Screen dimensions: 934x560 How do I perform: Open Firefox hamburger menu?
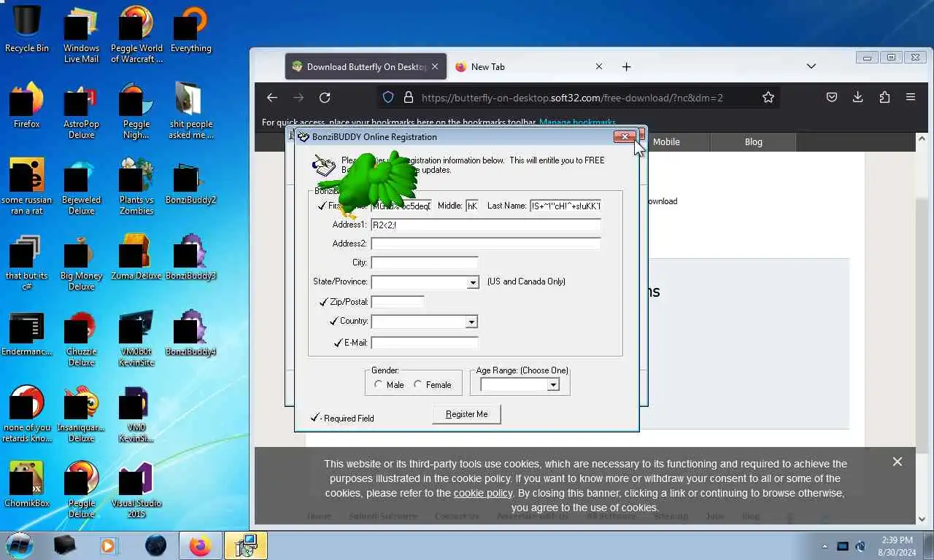click(911, 97)
